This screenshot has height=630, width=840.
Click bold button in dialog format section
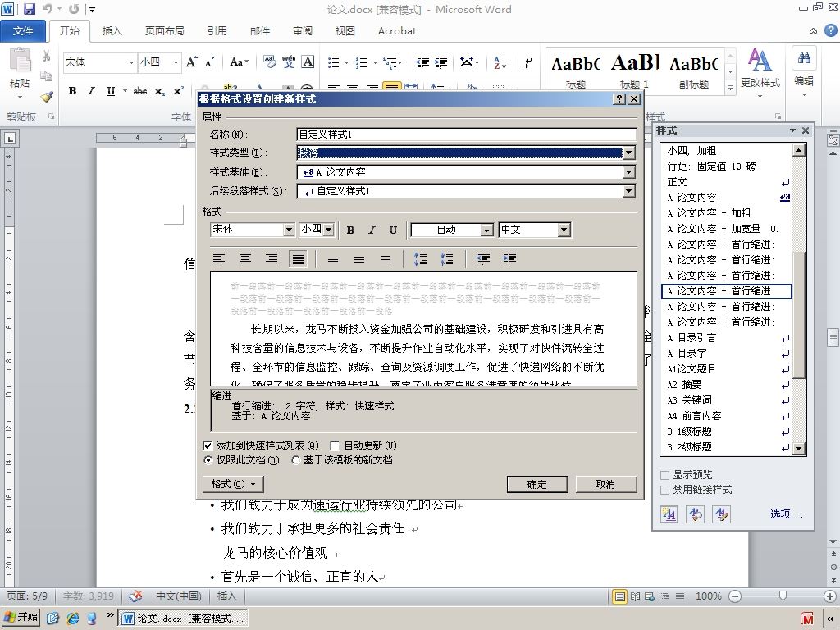(350, 230)
